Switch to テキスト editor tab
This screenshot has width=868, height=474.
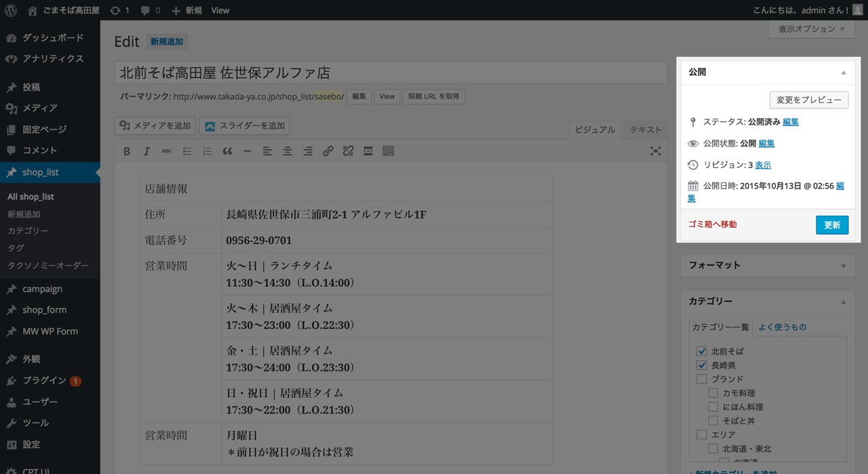[x=646, y=130]
